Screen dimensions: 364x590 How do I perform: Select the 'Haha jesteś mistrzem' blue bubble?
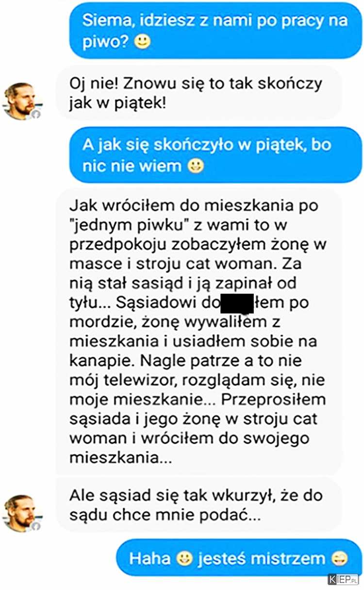(239, 558)
